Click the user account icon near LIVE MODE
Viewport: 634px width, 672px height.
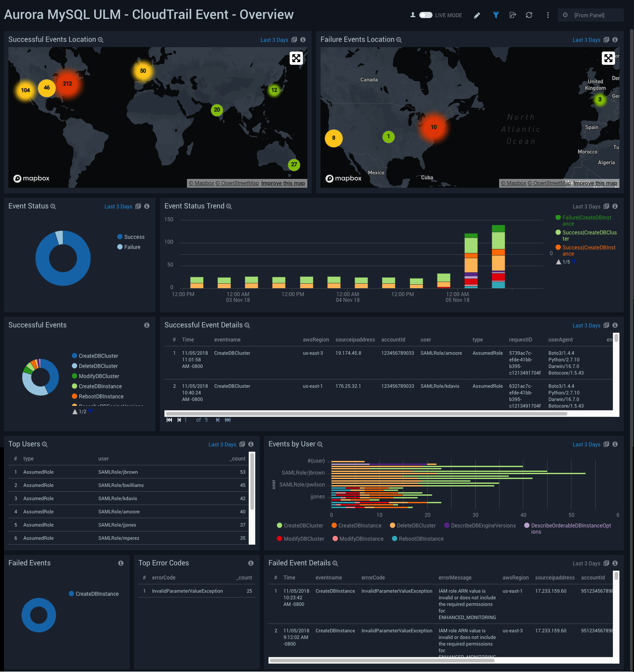[x=412, y=15]
